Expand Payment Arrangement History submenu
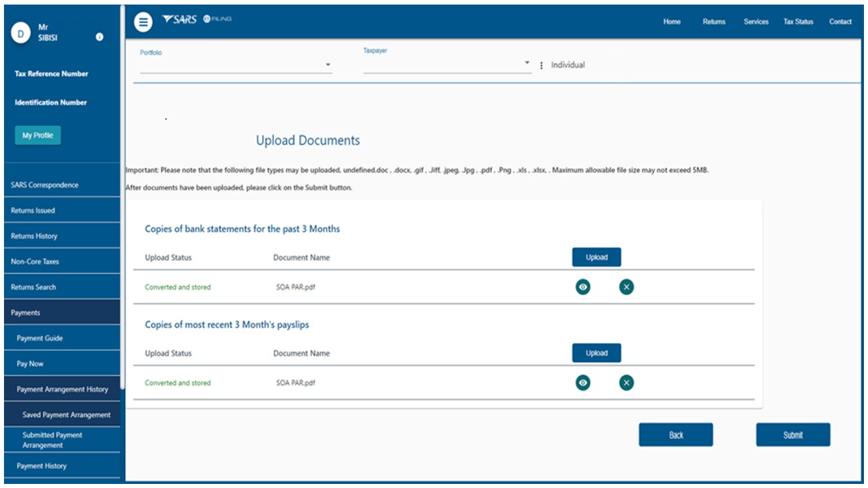 (62, 389)
